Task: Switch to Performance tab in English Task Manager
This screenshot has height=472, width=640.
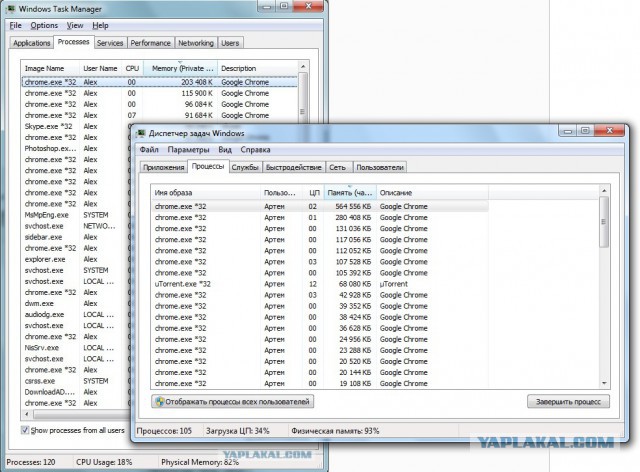Action: [151, 43]
